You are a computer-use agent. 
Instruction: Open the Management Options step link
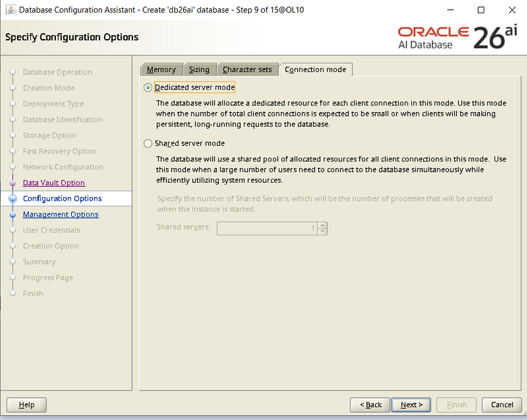pos(60,214)
